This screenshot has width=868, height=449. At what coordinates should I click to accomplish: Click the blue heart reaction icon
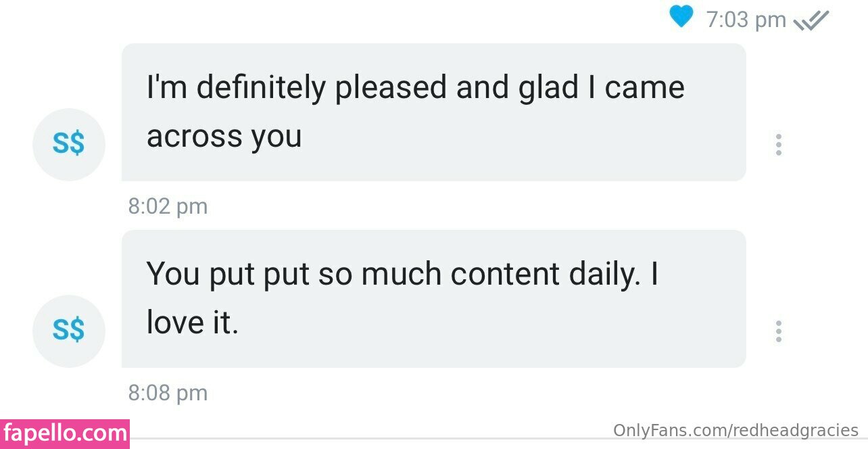point(681,17)
